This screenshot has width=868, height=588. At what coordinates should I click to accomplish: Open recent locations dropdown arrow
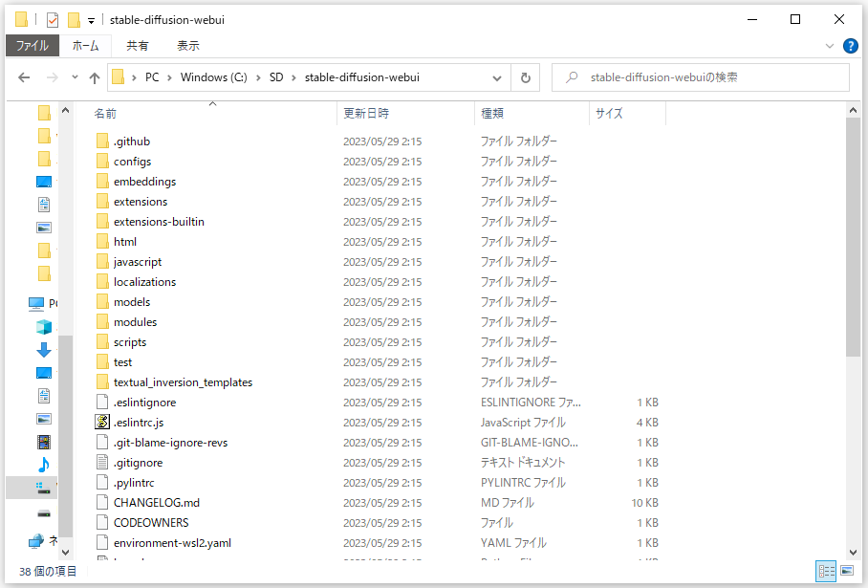75,77
